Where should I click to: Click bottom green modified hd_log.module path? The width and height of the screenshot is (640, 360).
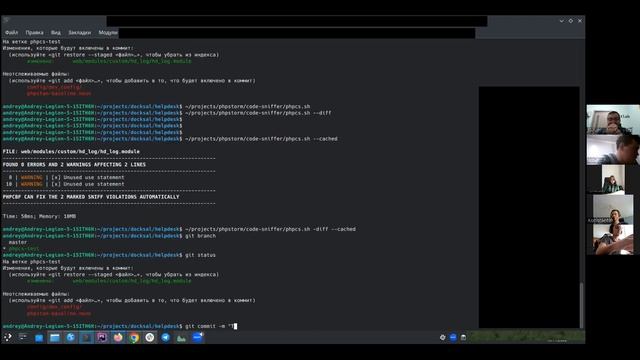[x=132, y=281]
